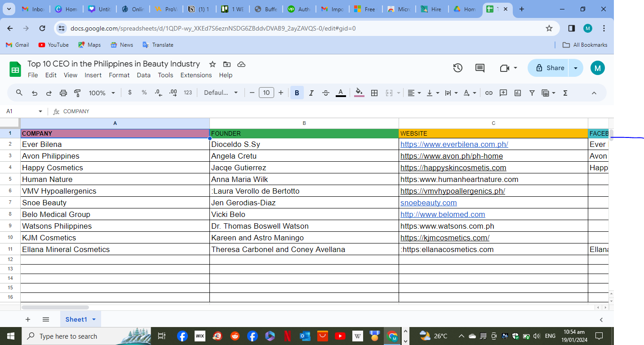Open snoebeauty.com link
644x345 pixels.
click(x=429, y=203)
